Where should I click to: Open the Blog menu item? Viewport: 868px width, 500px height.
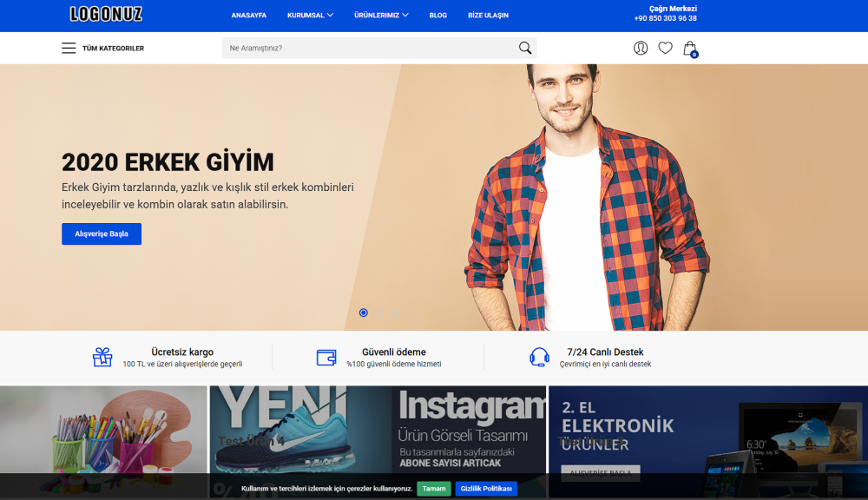437,16
